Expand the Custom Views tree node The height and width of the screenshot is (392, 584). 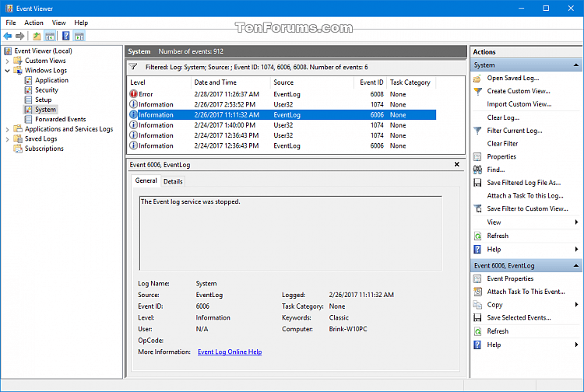7,61
